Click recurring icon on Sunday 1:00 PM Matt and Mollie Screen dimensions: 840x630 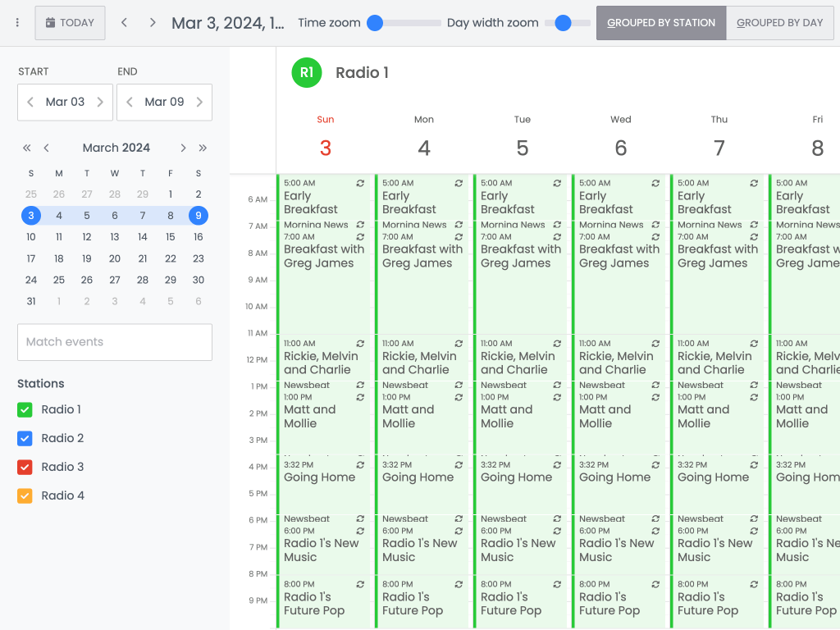pos(361,398)
